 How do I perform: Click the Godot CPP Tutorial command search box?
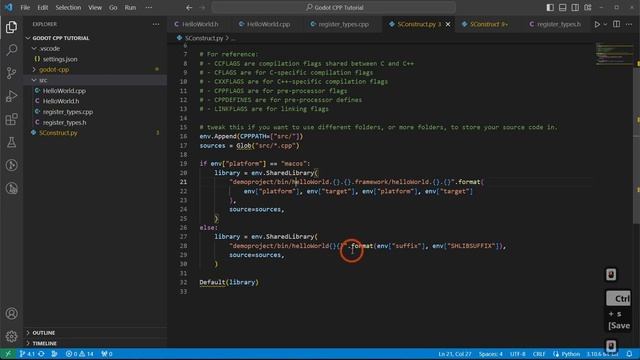(x=333, y=7)
